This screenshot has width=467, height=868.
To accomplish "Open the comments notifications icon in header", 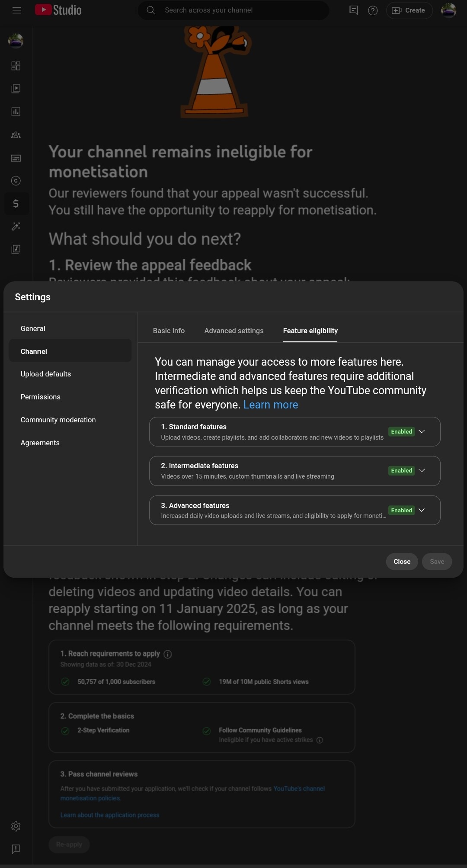I will (x=353, y=10).
